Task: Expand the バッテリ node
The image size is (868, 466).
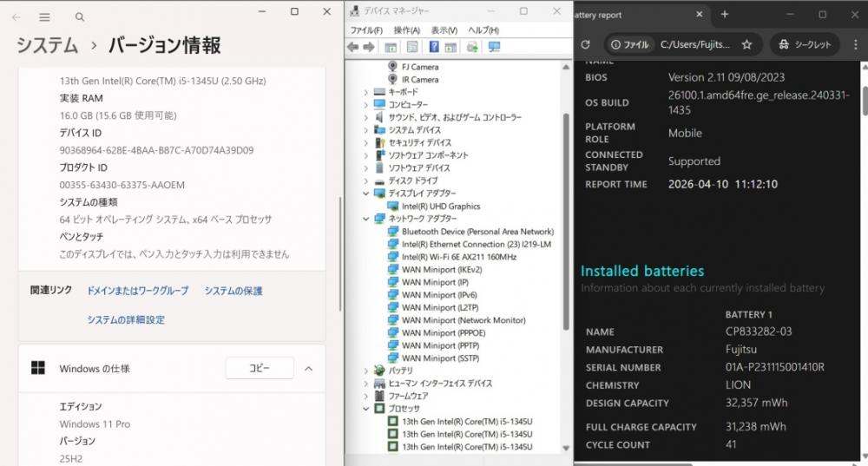Action: coord(366,371)
